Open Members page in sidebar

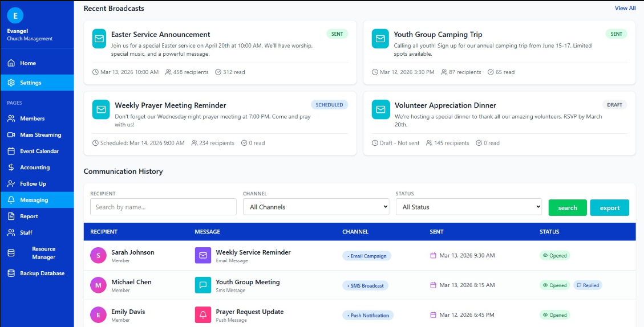pyautogui.click(x=32, y=118)
